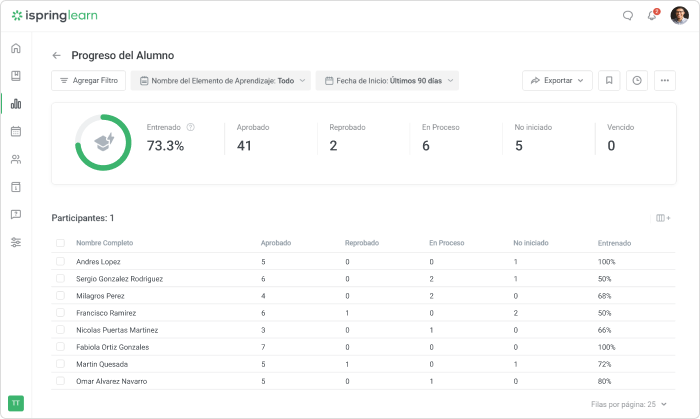This screenshot has height=419, width=700.
Task: Open the courses book icon in the sidebar
Action: (x=16, y=76)
